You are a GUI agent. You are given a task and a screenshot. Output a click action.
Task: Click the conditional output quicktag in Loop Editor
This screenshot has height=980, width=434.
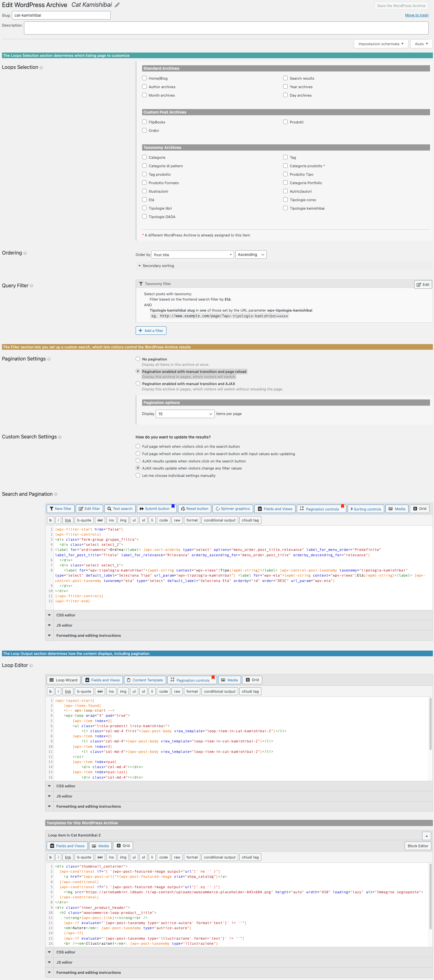tap(220, 691)
